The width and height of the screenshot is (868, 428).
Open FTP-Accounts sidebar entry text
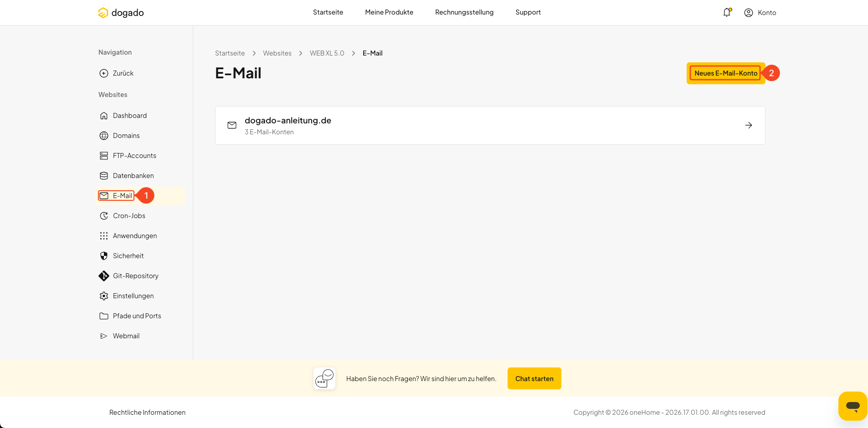coord(134,156)
